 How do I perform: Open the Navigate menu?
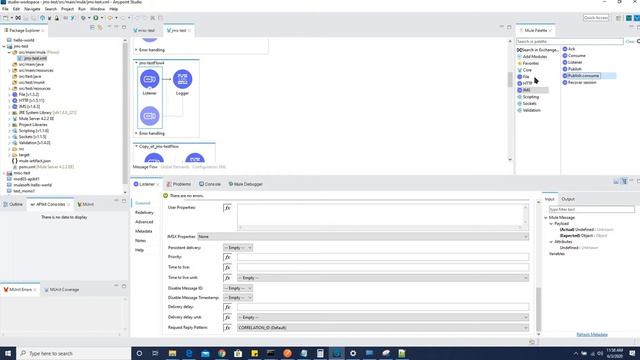32,9
